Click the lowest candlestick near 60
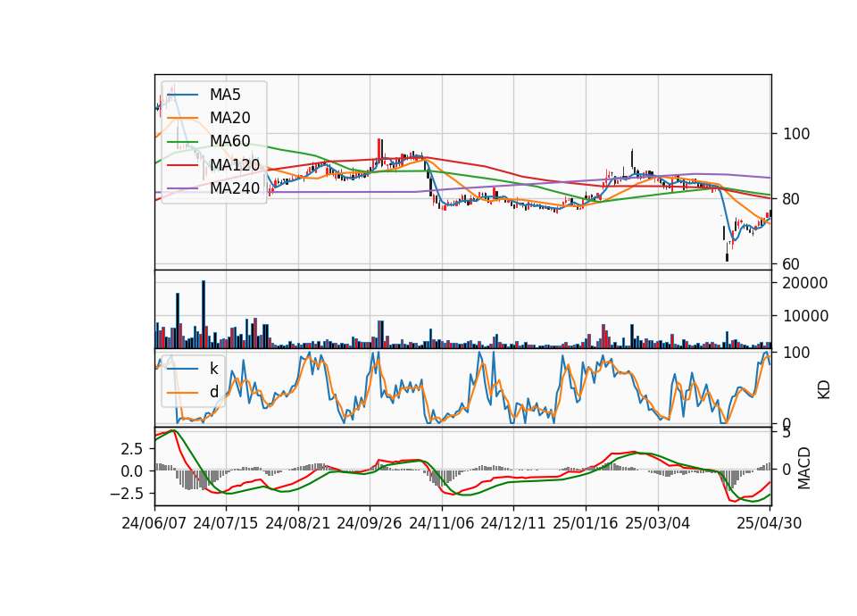Screen dimensions: 857x616 727,252
